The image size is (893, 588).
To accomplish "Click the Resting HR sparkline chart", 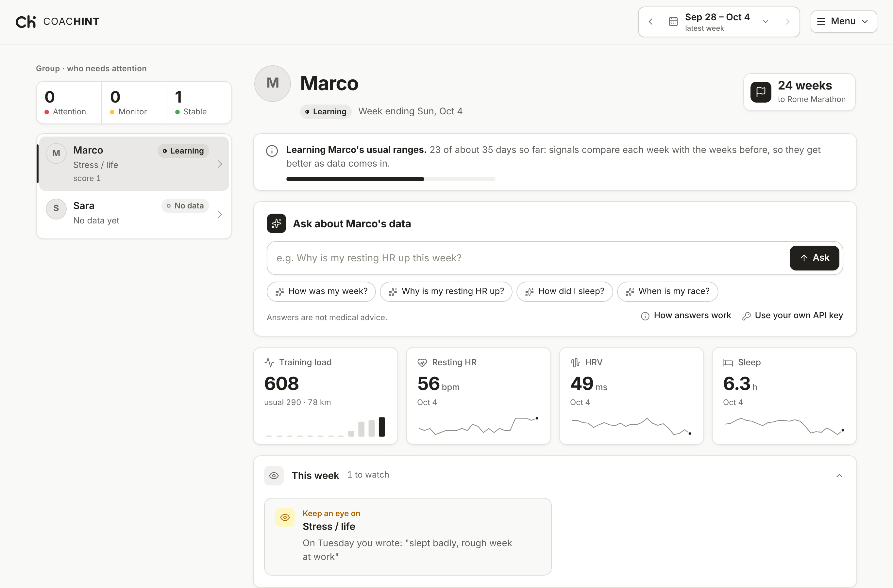I will [x=479, y=426].
